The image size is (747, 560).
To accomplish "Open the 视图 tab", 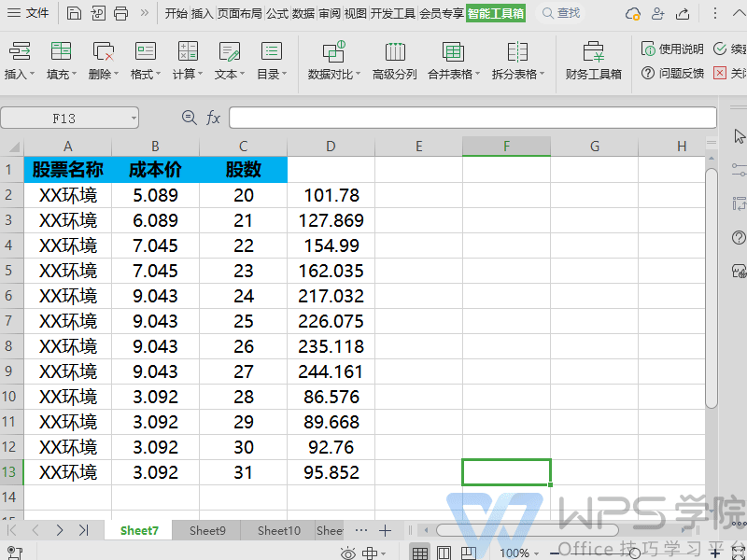I will click(x=356, y=13).
